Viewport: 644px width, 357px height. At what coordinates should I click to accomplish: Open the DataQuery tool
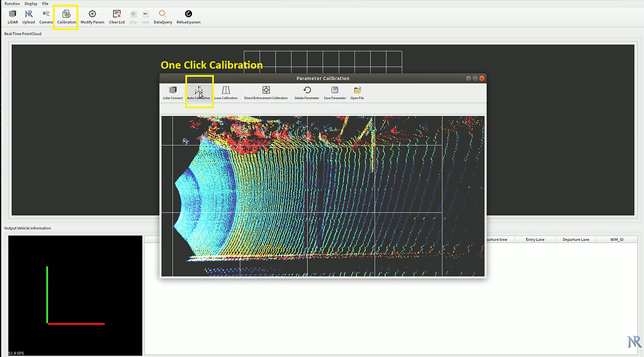163,17
